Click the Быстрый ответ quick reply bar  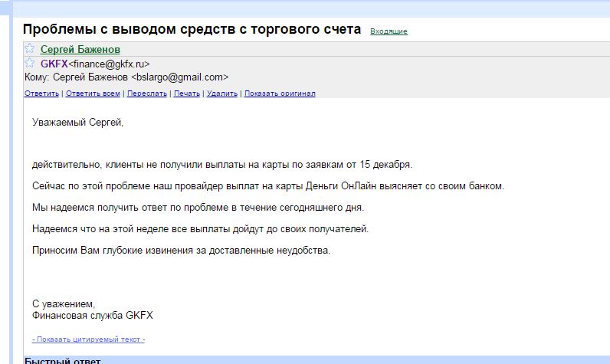pos(62,360)
